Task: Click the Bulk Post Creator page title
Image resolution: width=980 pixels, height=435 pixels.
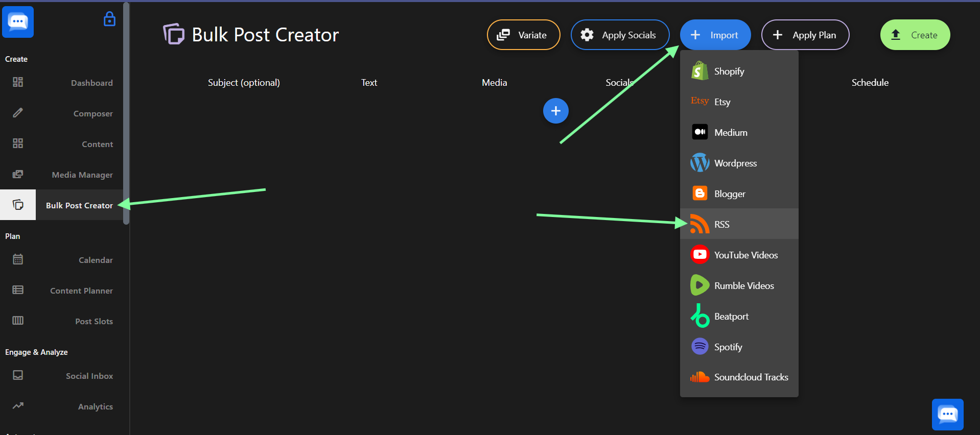Action: click(265, 35)
